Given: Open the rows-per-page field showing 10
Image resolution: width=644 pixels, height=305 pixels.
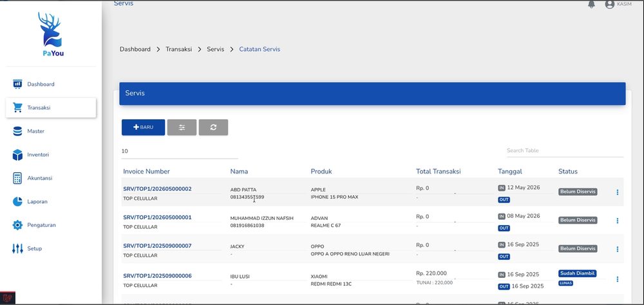Looking at the screenshot, I should 180,152.
